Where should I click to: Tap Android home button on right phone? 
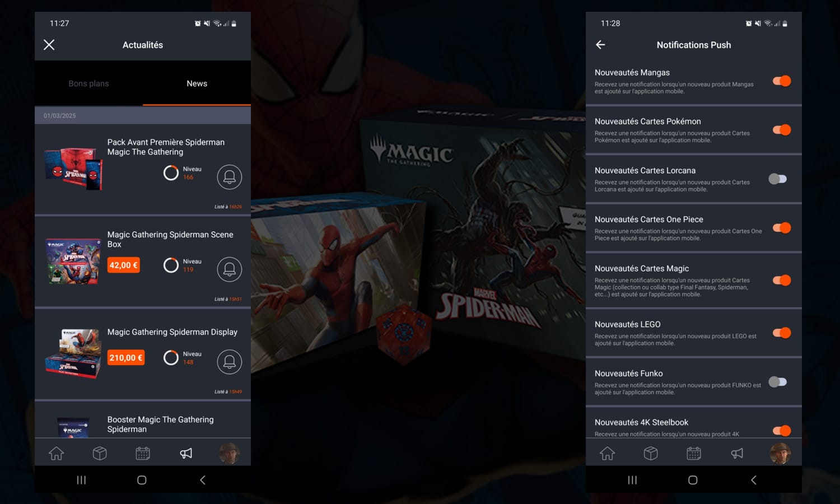tap(693, 480)
